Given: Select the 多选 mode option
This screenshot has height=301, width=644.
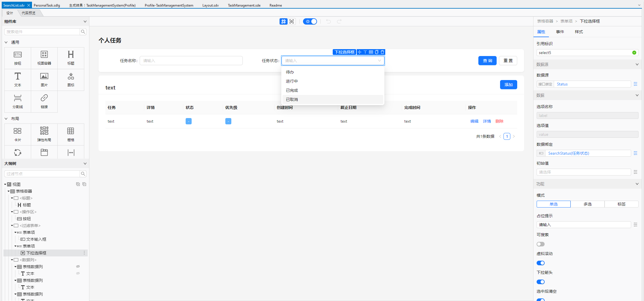Looking at the screenshot, I should tap(587, 204).
